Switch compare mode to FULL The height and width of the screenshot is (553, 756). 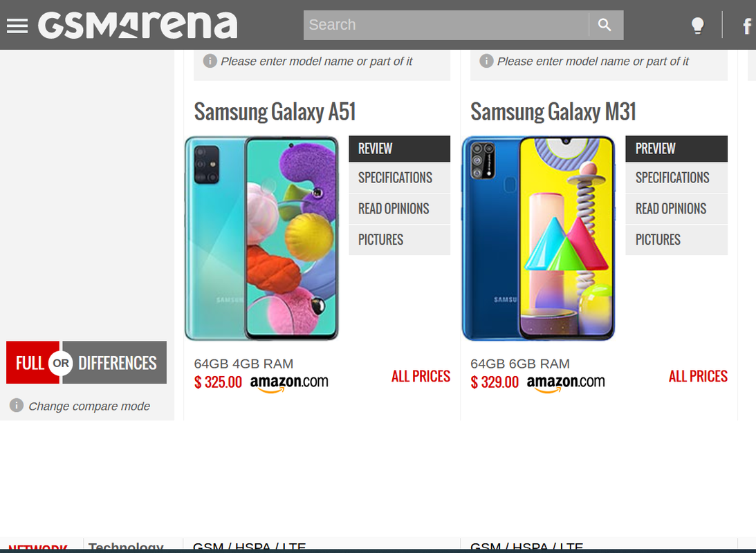(30, 363)
